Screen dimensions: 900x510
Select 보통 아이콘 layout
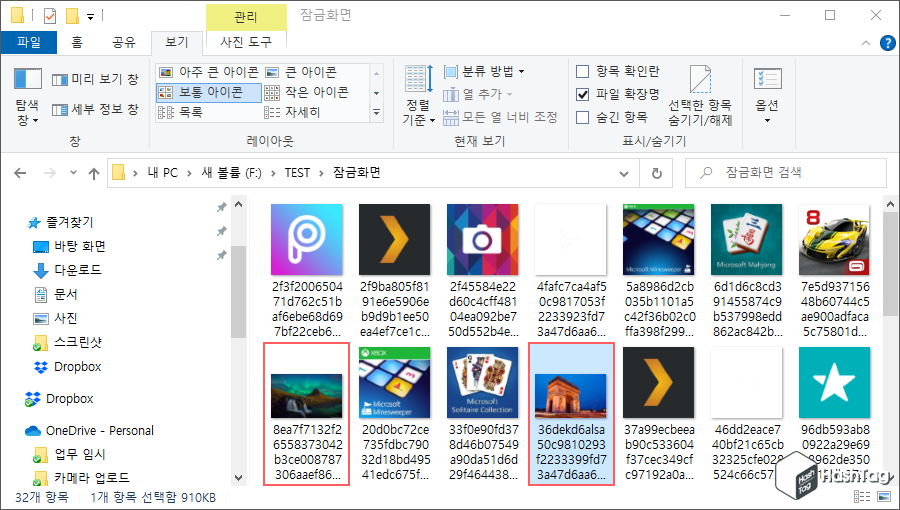point(208,92)
